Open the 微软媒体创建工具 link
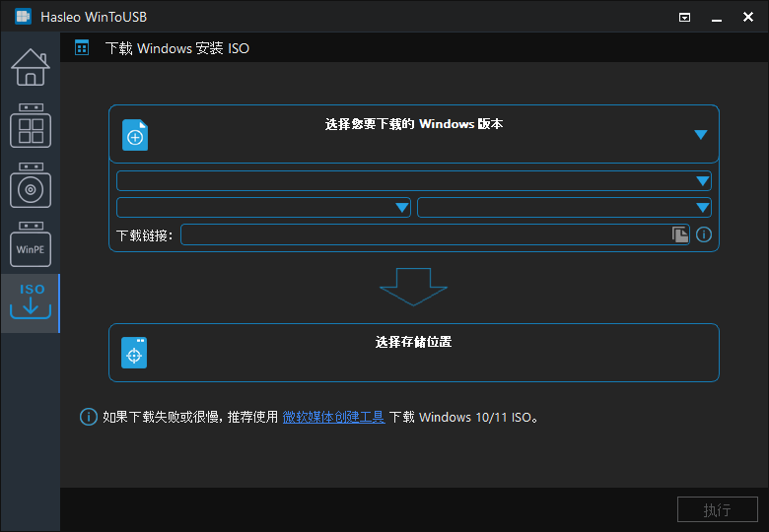Viewport: 769px width, 532px height. (x=333, y=417)
